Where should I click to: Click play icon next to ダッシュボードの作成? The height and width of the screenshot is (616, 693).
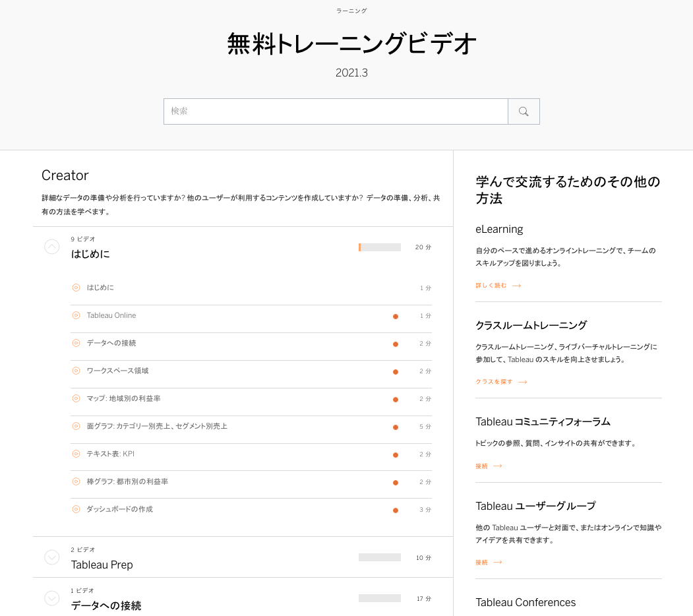[76, 509]
